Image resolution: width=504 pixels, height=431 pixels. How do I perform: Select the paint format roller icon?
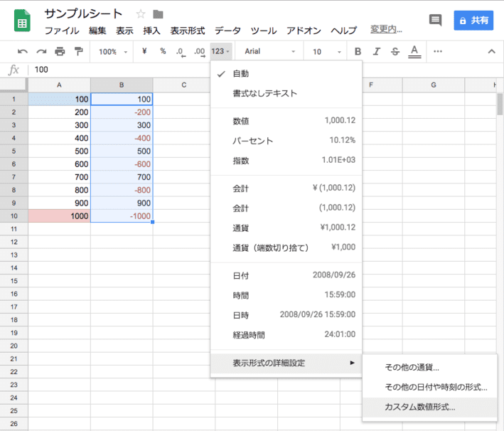coord(78,51)
